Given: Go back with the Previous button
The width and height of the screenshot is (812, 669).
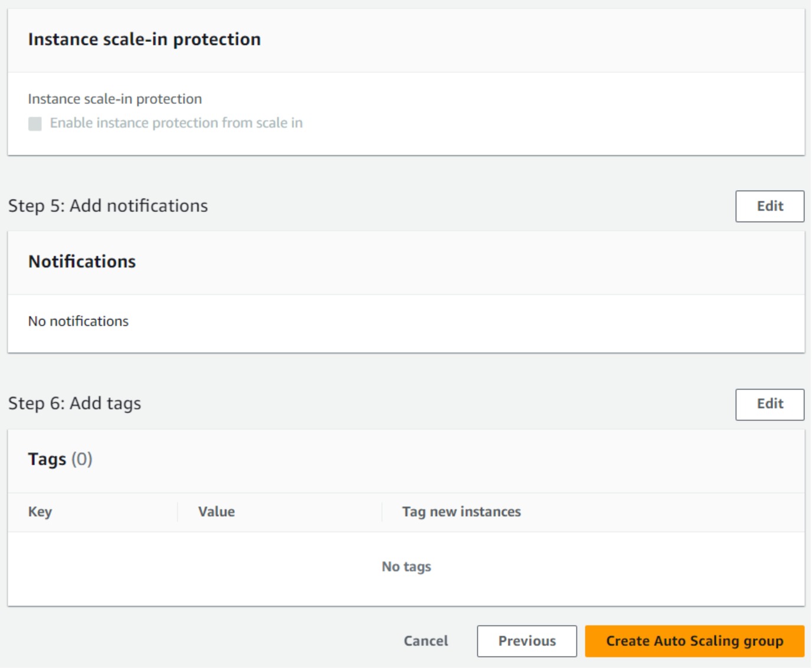Looking at the screenshot, I should pos(526,641).
